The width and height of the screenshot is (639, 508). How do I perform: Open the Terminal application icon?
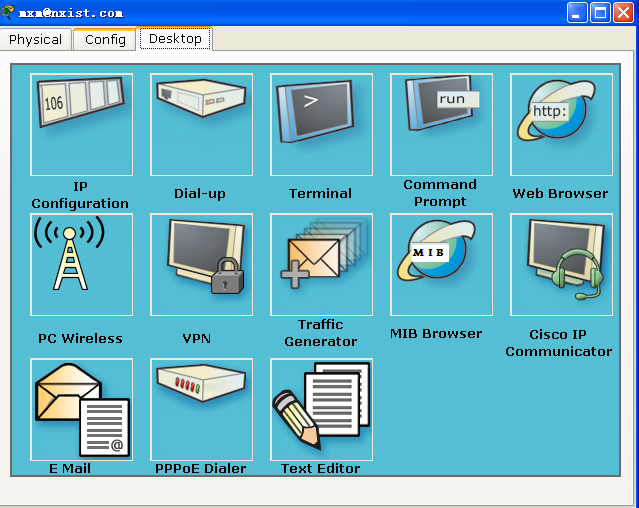point(322,125)
